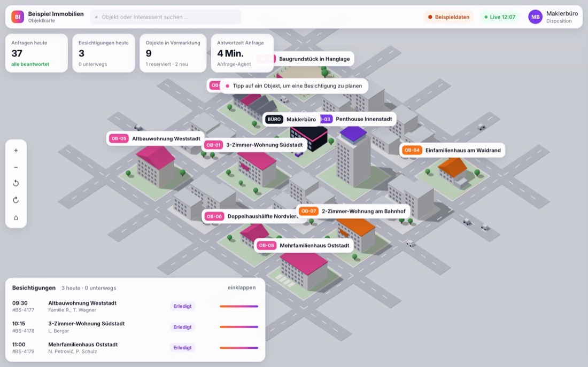This screenshot has height=367, width=588.
Task: Rotate the map counter-clockwise
Action: click(x=16, y=183)
